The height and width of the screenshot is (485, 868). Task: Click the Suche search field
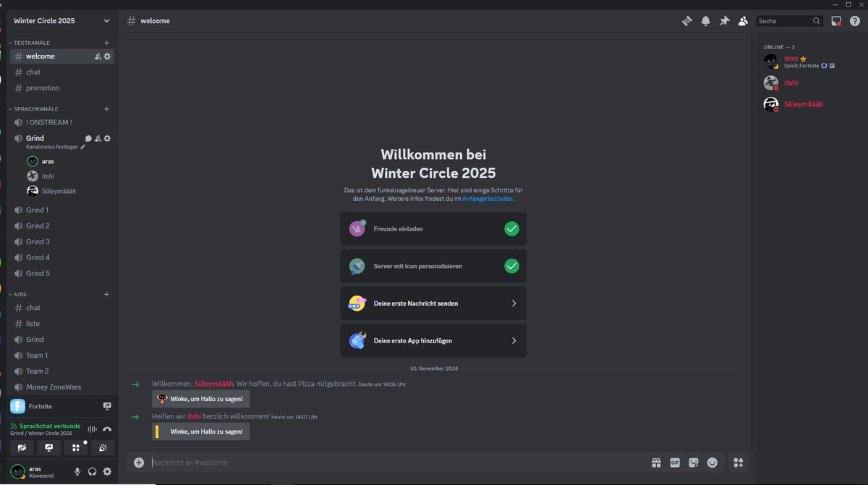click(789, 21)
